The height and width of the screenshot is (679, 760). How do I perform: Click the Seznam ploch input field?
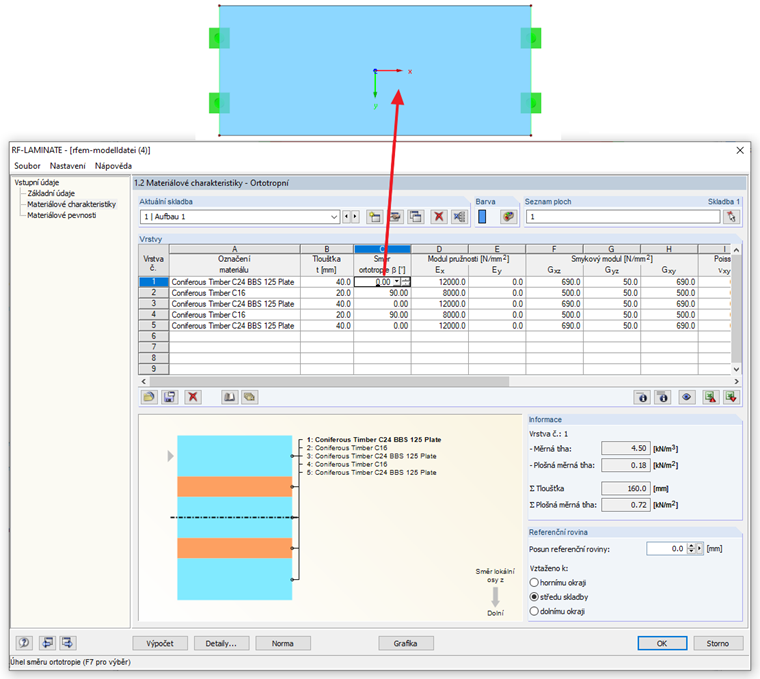[623, 217]
